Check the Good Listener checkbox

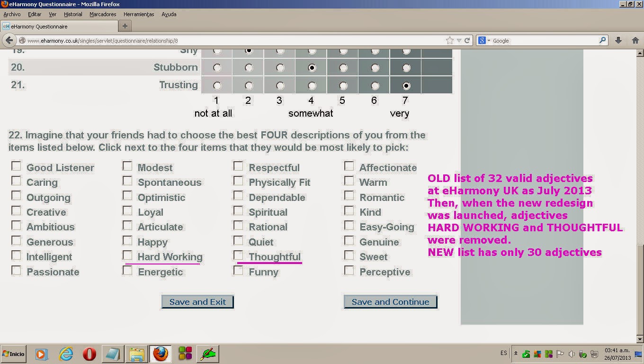16,166
